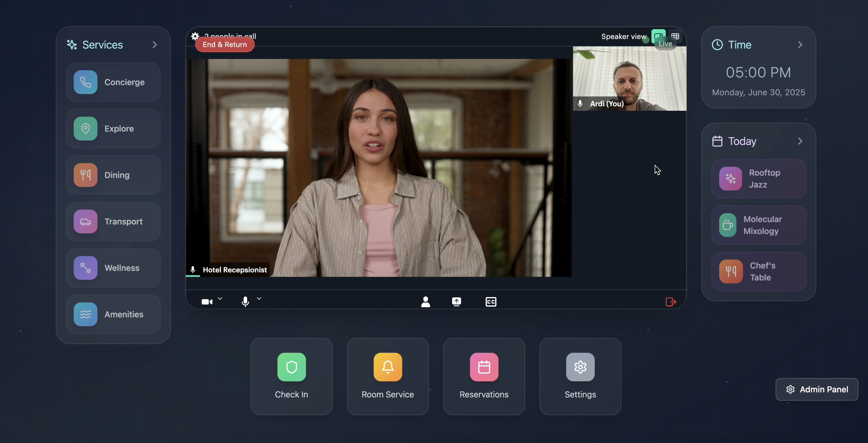This screenshot has width=868, height=443.
Task: Click the red leave call icon
Action: tap(670, 302)
